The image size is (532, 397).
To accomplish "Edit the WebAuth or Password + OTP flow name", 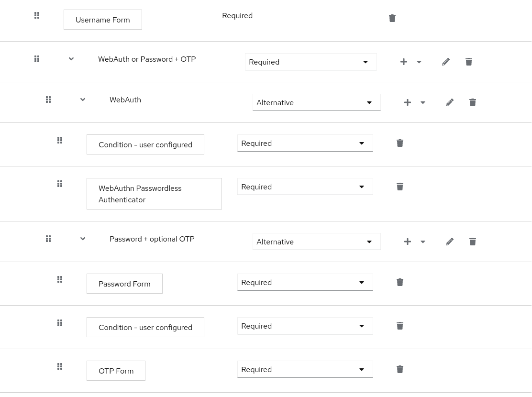I will (x=446, y=62).
